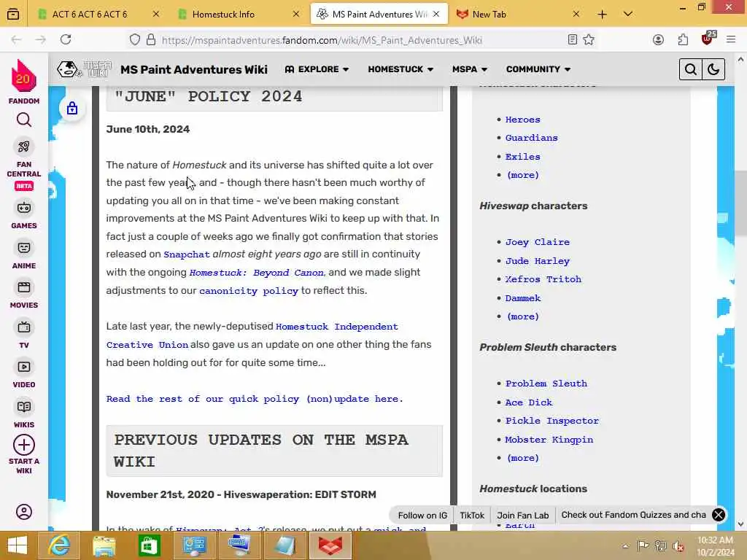Screen dimensions: 747x560
Task: Close the Homestuck Info tab
Action: (x=296, y=15)
